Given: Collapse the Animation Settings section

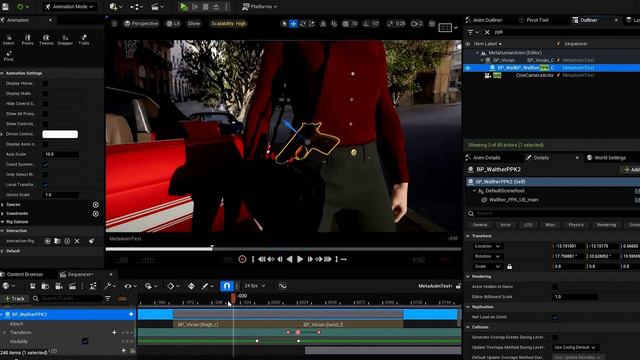Looking at the screenshot, I should tap(2, 73).
